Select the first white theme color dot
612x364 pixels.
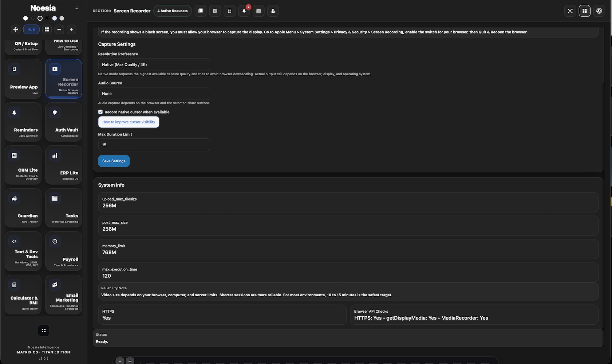[x=25, y=18]
